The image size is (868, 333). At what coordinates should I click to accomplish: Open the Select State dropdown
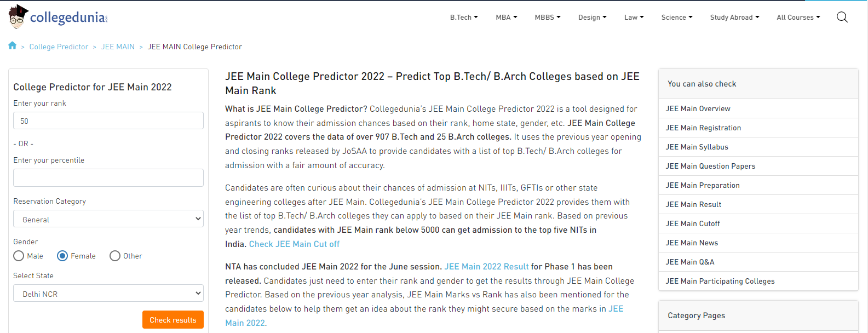108,294
